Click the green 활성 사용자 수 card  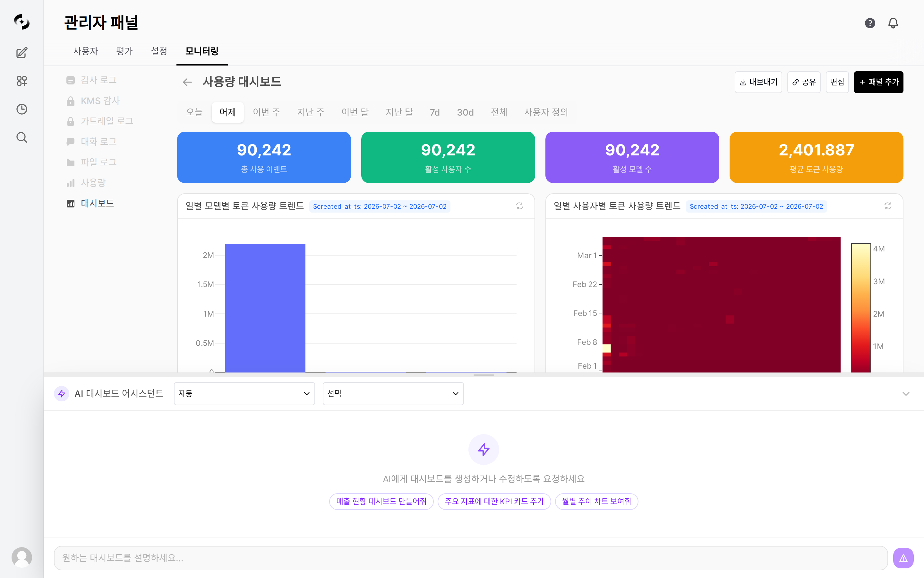448,157
